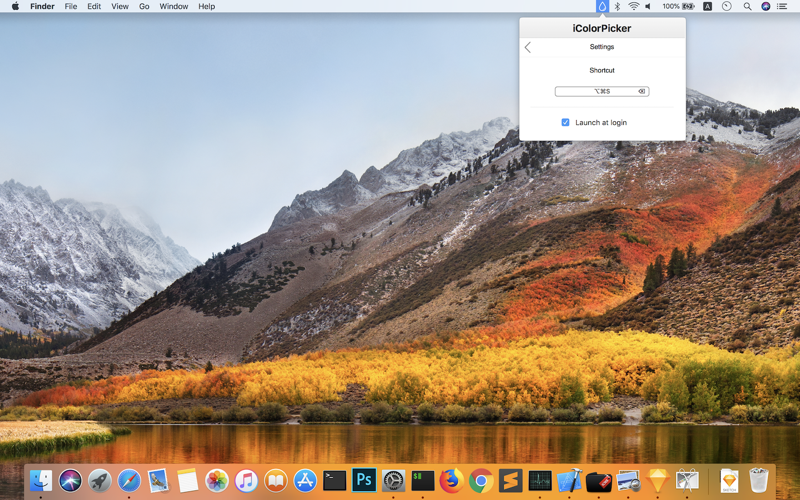Open the Help menu
This screenshot has width=800, height=500.
[207, 6]
